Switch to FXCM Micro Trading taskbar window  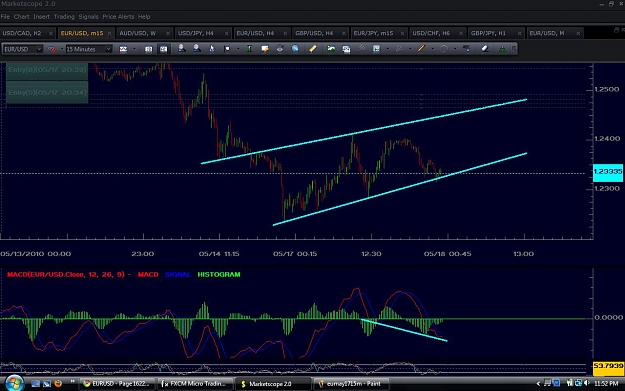point(194,383)
